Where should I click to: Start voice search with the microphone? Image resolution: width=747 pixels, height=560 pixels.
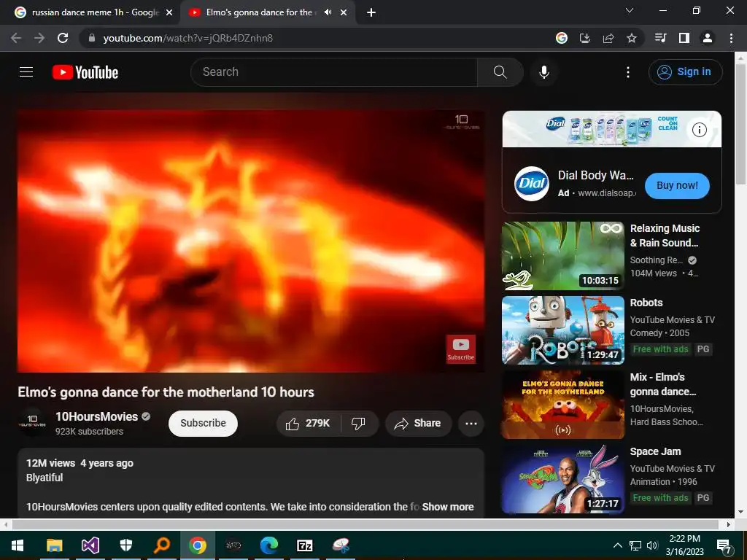pos(544,72)
